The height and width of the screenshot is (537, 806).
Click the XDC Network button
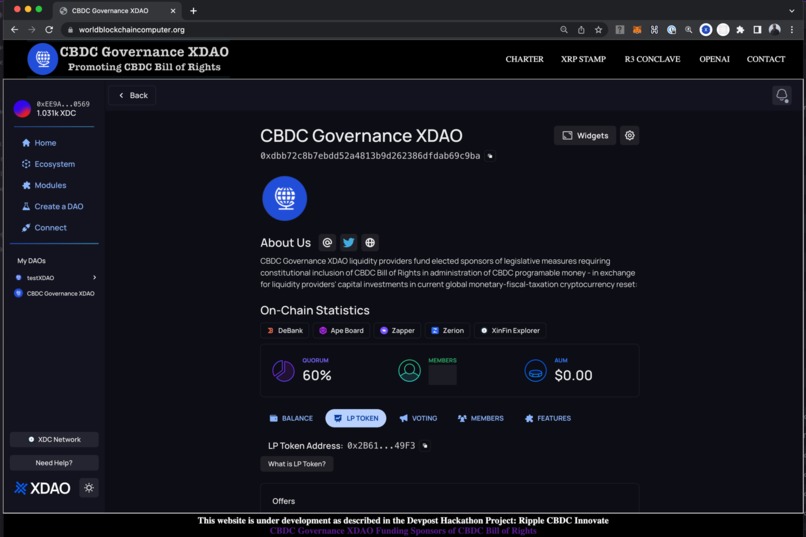click(x=54, y=439)
